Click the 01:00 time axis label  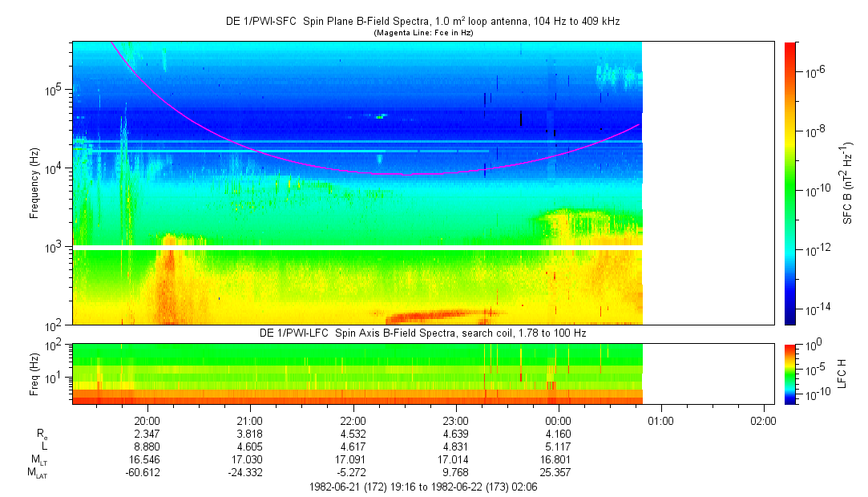[660, 420]
